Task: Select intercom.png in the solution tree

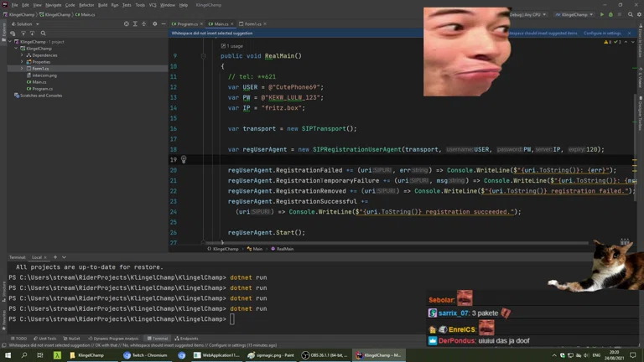Action: pyautogui.click(x=44, y=75)
